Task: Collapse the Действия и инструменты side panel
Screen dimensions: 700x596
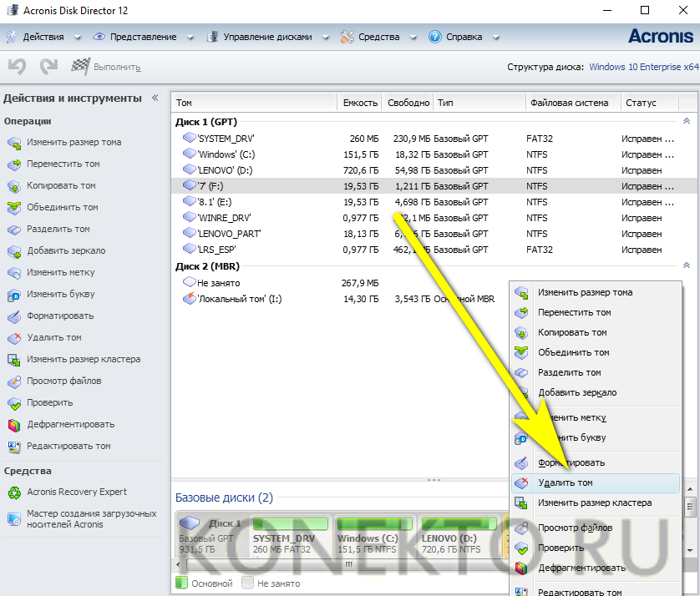Action: pyautogui.click(x=155, y=98)
